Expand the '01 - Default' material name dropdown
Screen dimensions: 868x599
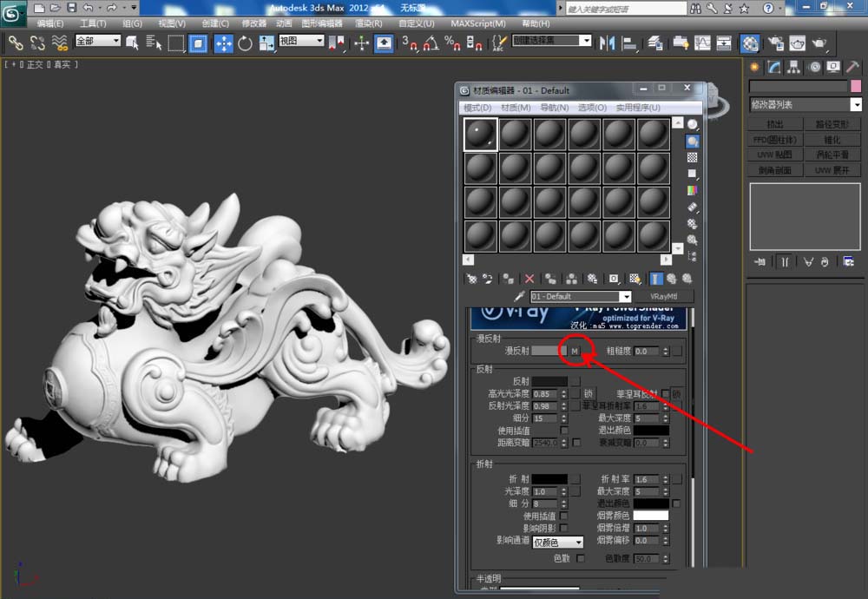click(625, 297)
